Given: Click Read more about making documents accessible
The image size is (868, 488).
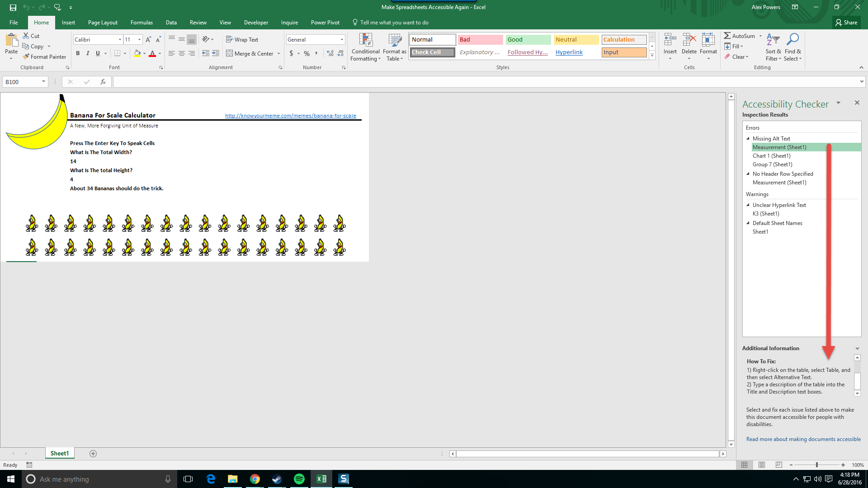Looking at the screenshot, I should pos(803,439).
